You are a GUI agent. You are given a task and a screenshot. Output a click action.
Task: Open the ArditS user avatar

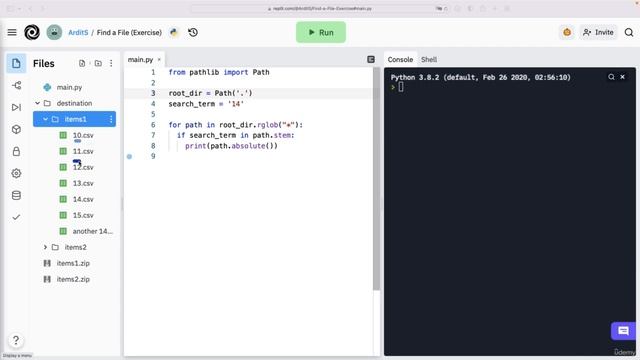[54, 32]
